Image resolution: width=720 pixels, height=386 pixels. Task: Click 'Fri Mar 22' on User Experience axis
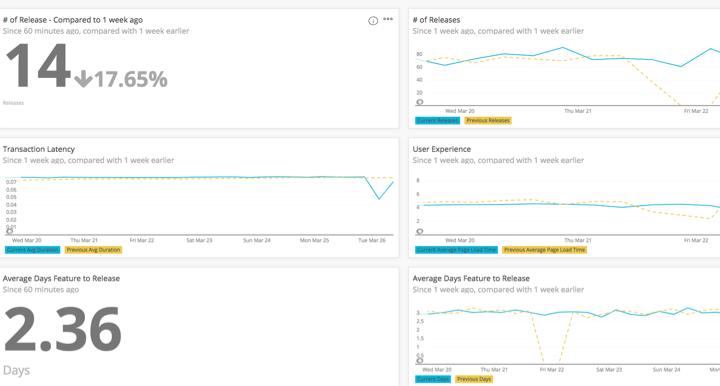(696, 241)
